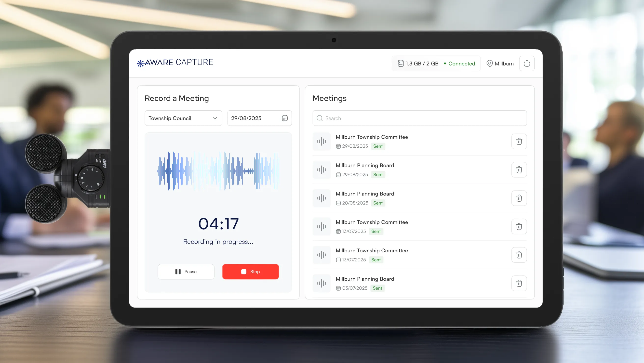Open the 20/08/2025 Millburn Planning Board entry
644x363 pixels.
pyautogui.click(x=365, y=194)
